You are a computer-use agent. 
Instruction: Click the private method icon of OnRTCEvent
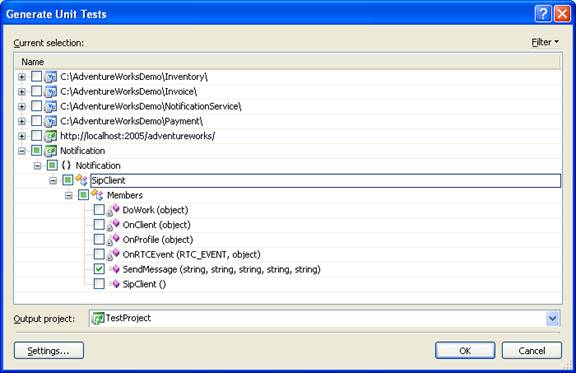[113, 254]
